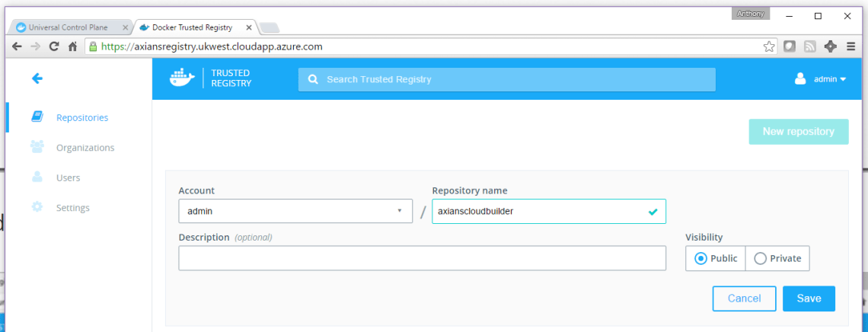Focus the Search Trusted Registry box
868x332 pixels.
coord(506,79)
